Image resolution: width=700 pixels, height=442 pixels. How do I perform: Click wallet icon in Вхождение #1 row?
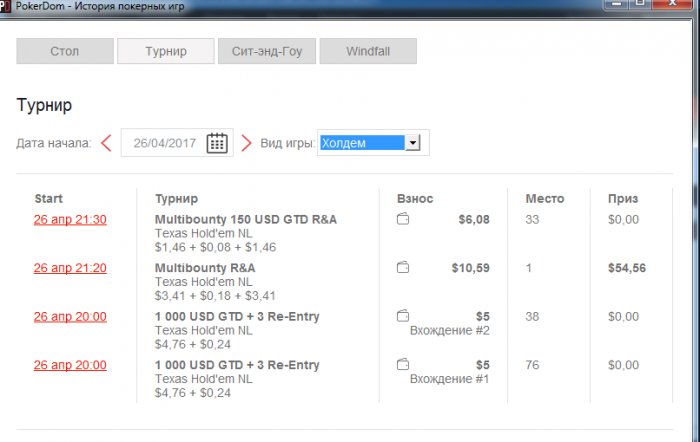click(x=403, y=364)
